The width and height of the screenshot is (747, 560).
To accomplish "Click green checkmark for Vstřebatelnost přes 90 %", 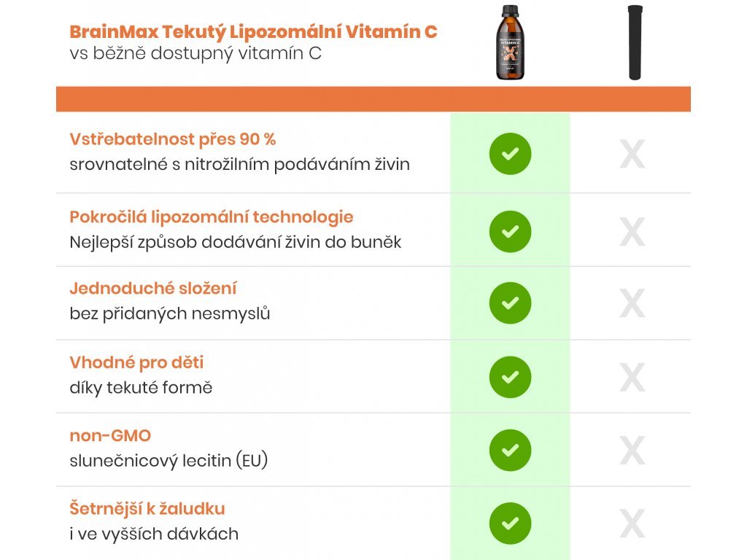I will (x=510, y=154).
